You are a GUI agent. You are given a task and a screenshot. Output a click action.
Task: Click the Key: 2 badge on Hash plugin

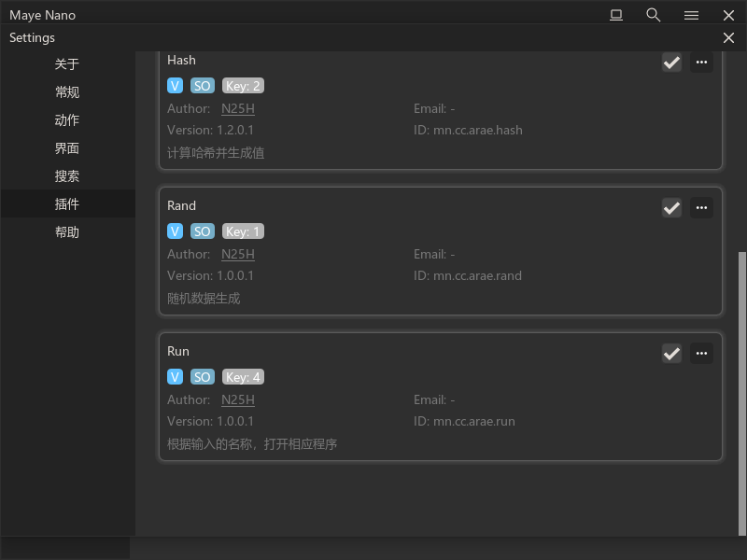pyautogui.click(x=243, y=86)
